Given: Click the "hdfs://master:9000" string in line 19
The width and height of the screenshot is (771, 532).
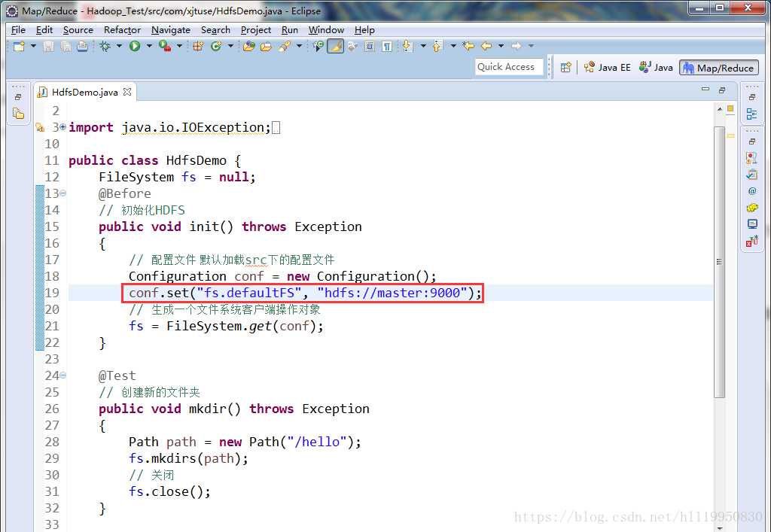Looking at the screenshot, I should (392, 293).
